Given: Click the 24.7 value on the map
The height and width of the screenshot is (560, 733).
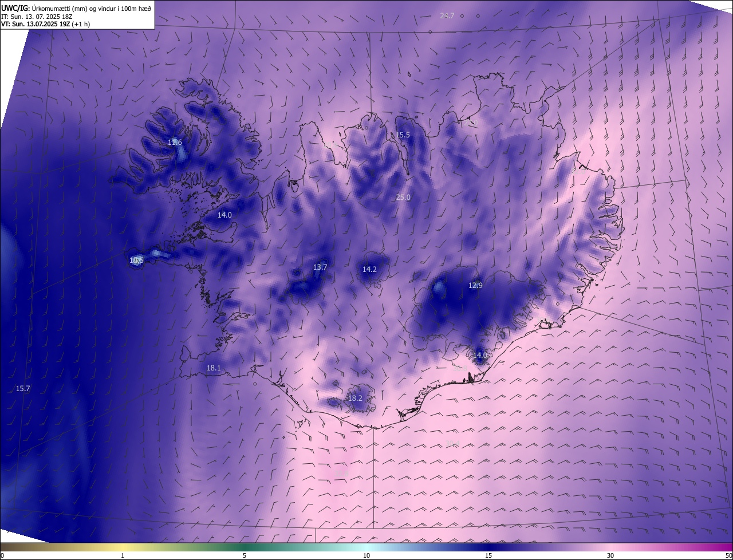Looking at the screenshot, I should pos(447,15).
